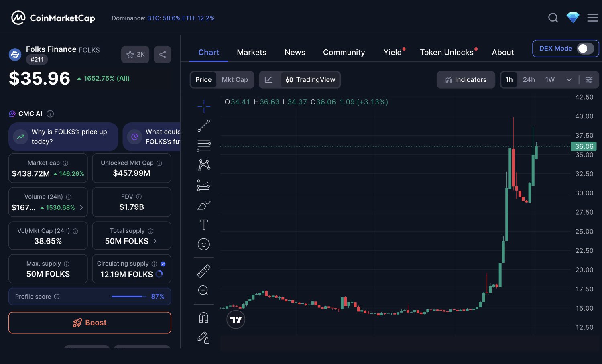Switch to TradingView chart mode

pos(311,80)
